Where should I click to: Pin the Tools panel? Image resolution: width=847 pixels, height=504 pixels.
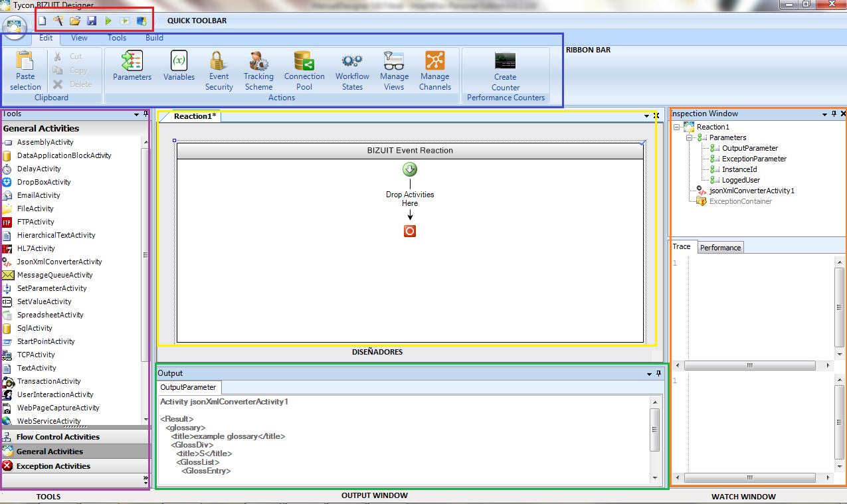145,114
